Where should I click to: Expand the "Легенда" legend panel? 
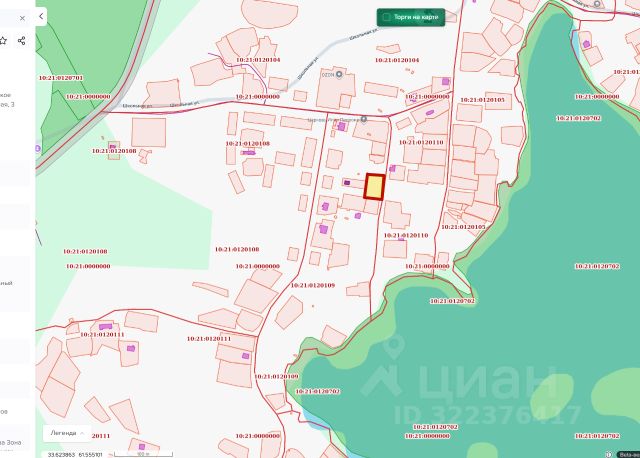click(67, 433)
